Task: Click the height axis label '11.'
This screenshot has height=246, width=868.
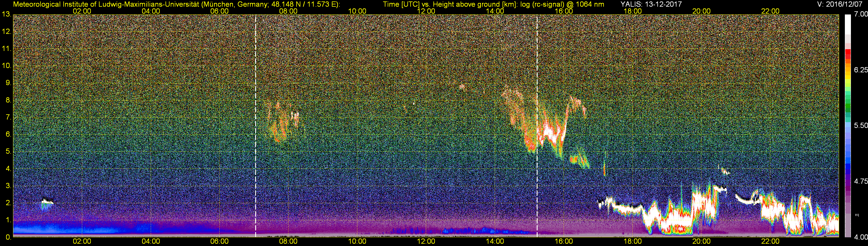Action: pos(6,49)
